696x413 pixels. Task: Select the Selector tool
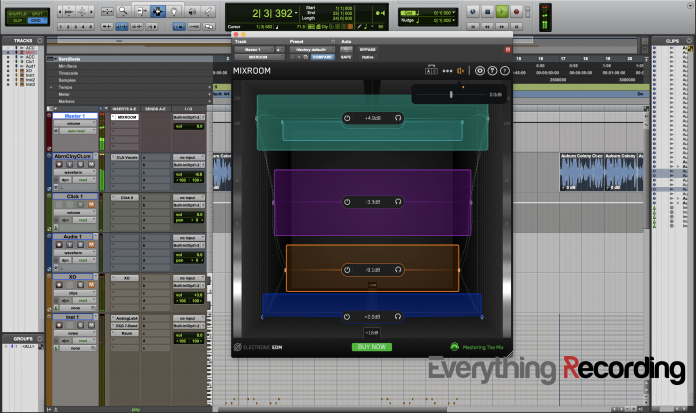tap(157, 11)
